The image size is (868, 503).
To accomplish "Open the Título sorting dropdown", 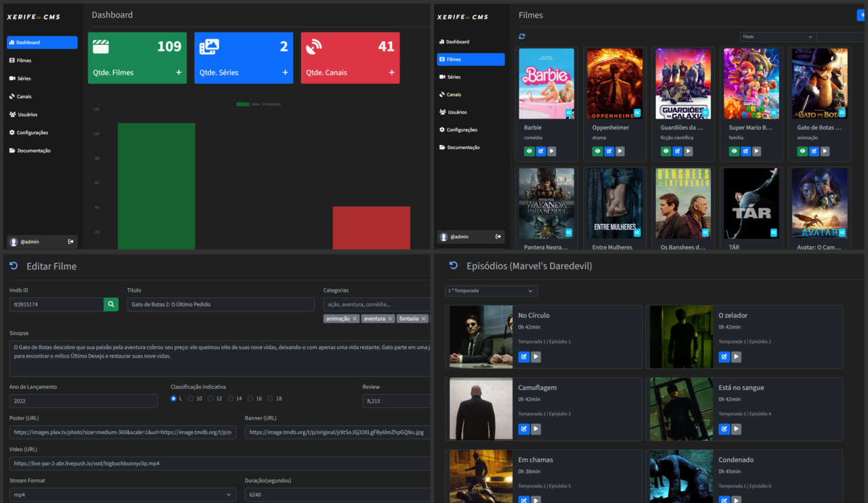I will (777, 36).
